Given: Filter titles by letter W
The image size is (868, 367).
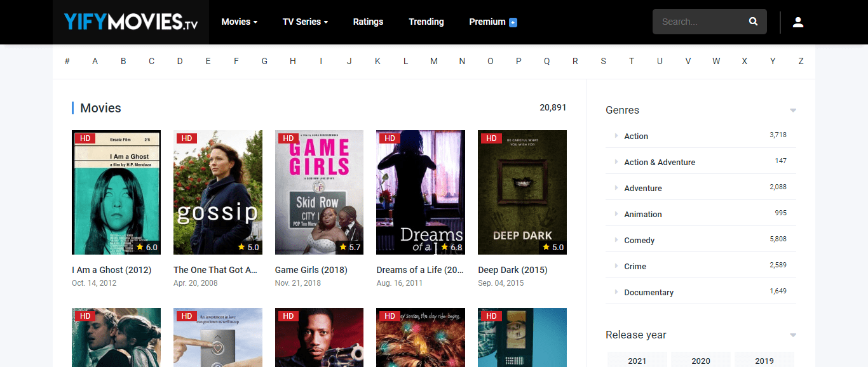Looking at the screenshot, I should [x=716, y=61].
